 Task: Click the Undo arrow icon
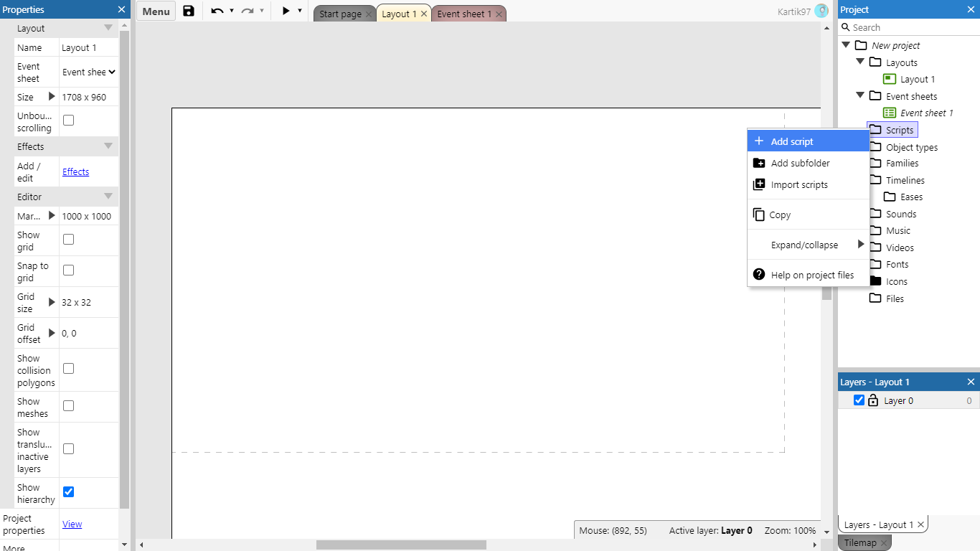217,11
